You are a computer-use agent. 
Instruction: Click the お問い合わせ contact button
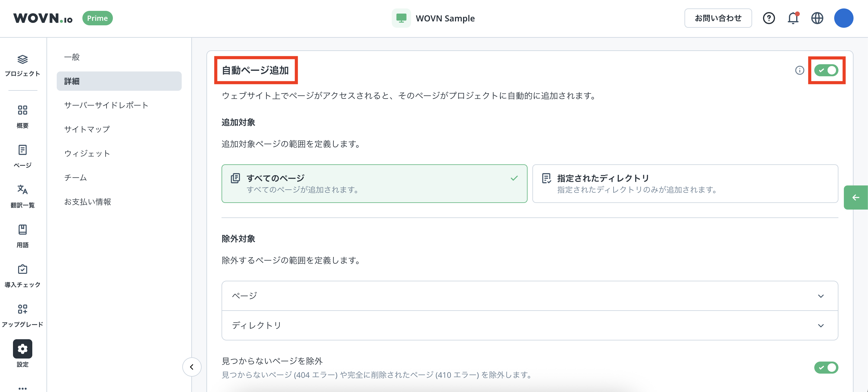click(x=718, y=18)
